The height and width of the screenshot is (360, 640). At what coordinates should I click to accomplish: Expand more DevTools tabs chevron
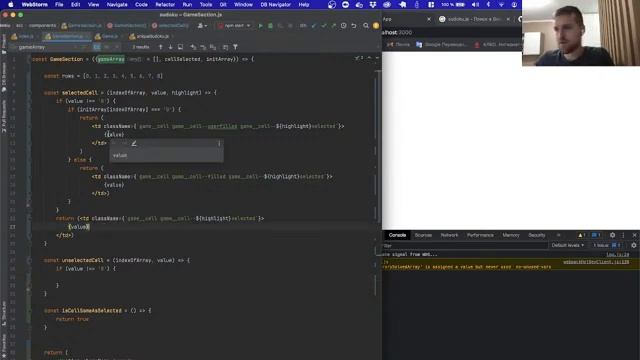[558, 235]
